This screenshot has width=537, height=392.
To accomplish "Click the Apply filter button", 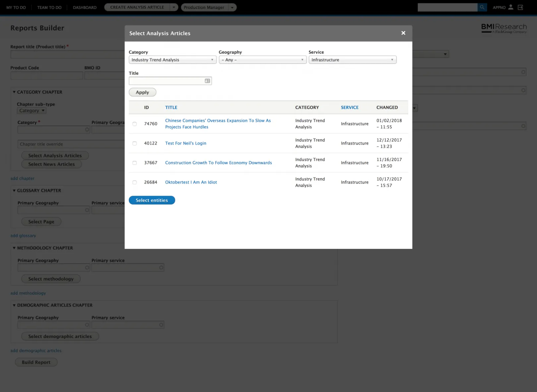I will 143,92.
